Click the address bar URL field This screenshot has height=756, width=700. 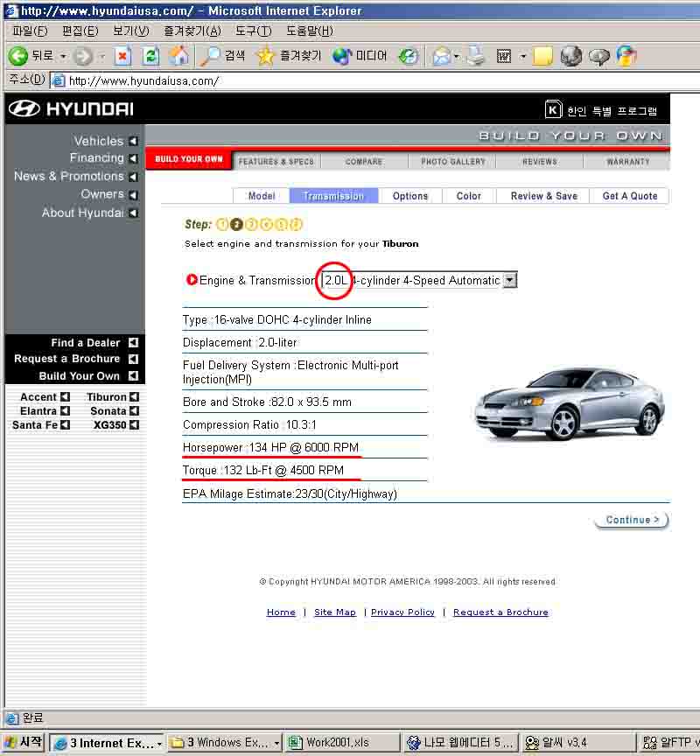(376, 80)
